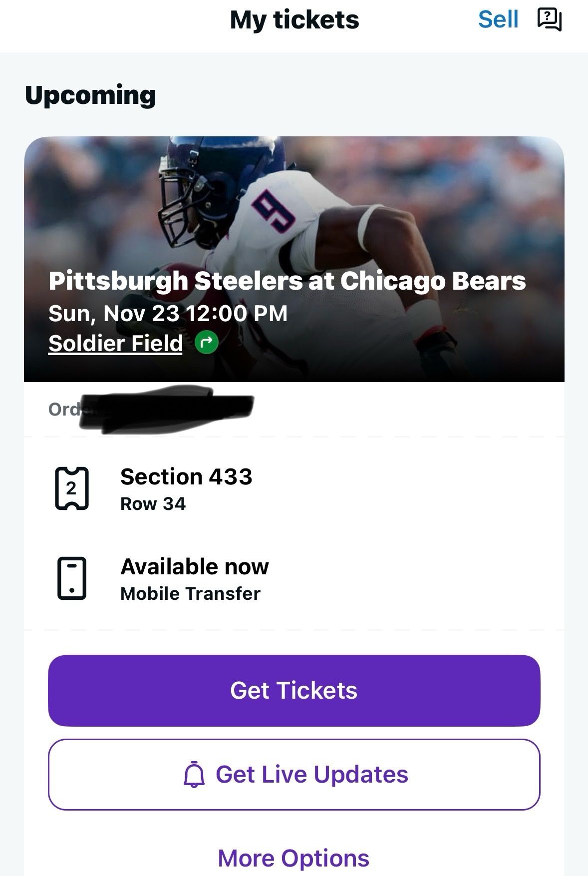Click the ticket count icon showing 2
The image size is (588, 876).
click(x=71, y=488)
